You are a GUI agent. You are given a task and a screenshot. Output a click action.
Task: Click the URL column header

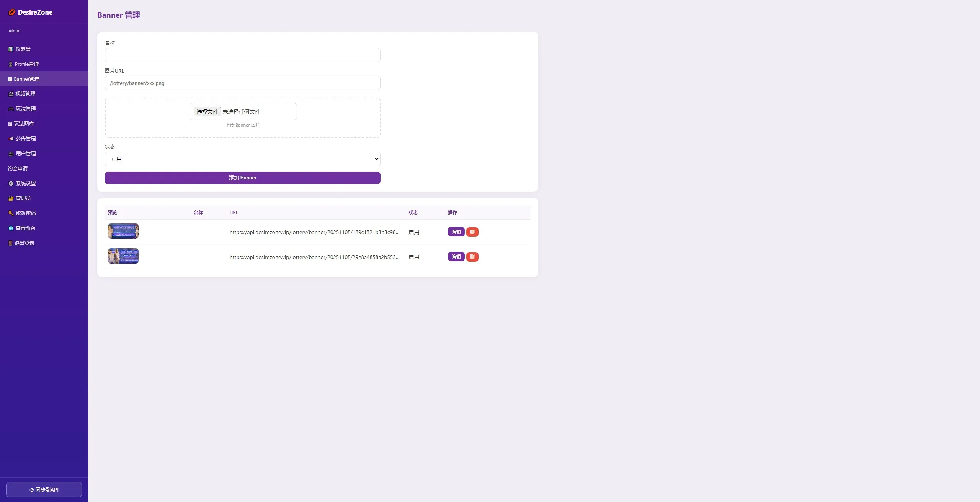234,212
